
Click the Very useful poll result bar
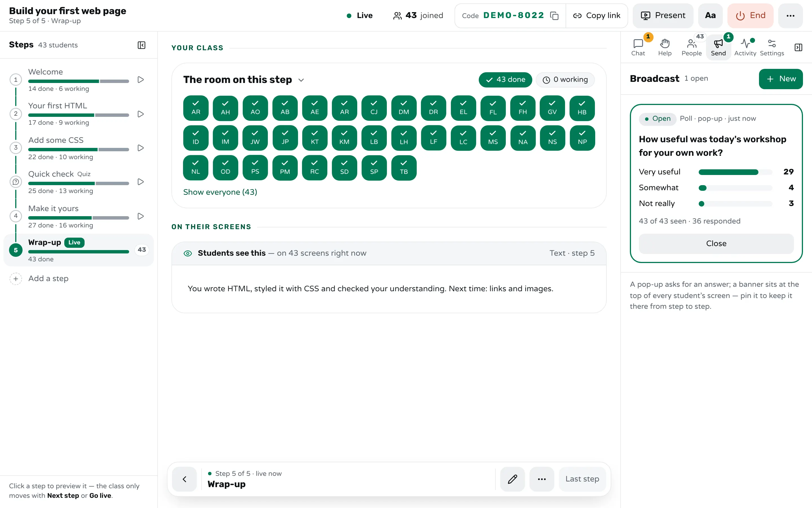pos(735,172)
